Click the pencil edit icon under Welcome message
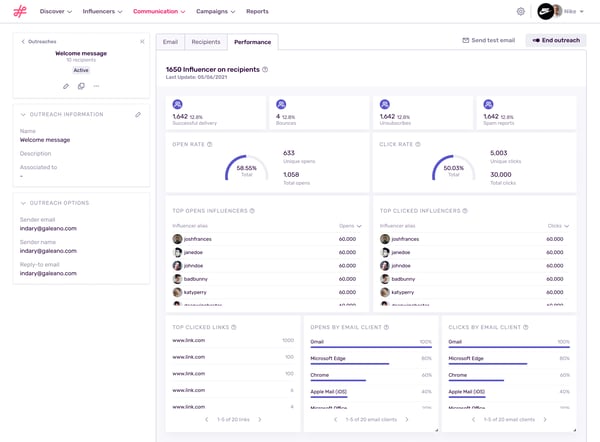The image size is (600, 442). [x=66, y=86]
